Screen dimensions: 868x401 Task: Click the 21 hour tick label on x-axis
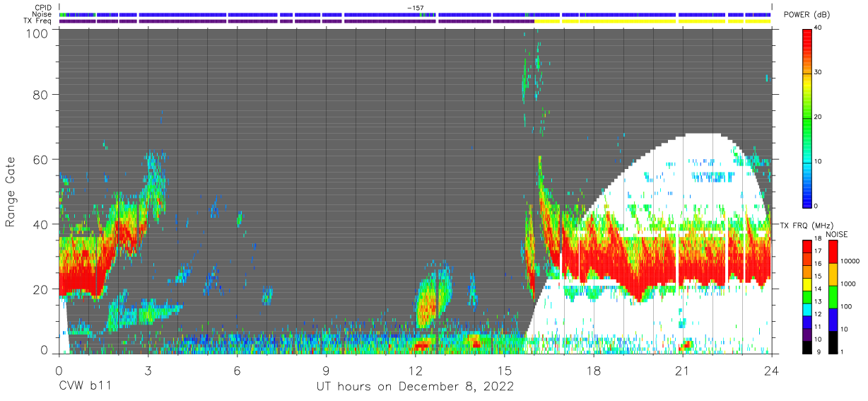(683, 370)
